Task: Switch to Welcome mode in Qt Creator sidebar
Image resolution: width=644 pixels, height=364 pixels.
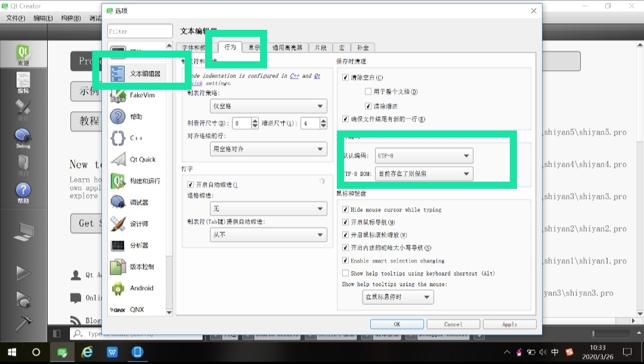Action: pos(23,55)
